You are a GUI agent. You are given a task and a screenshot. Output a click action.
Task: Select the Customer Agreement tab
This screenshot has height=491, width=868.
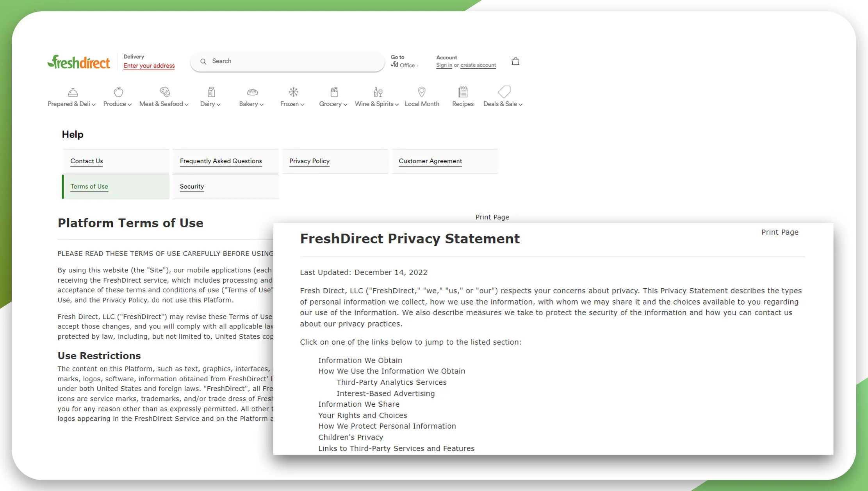[x=430, y=161]
